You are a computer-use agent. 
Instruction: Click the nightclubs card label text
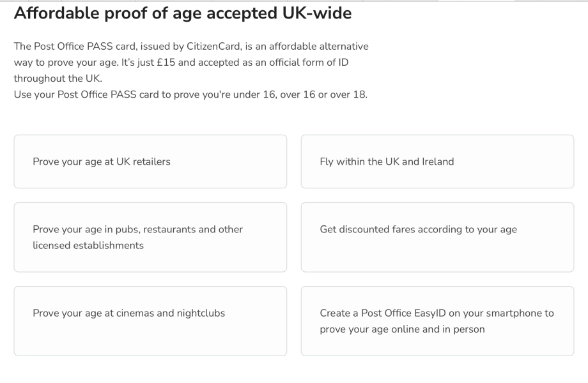[x=128, y=313]
